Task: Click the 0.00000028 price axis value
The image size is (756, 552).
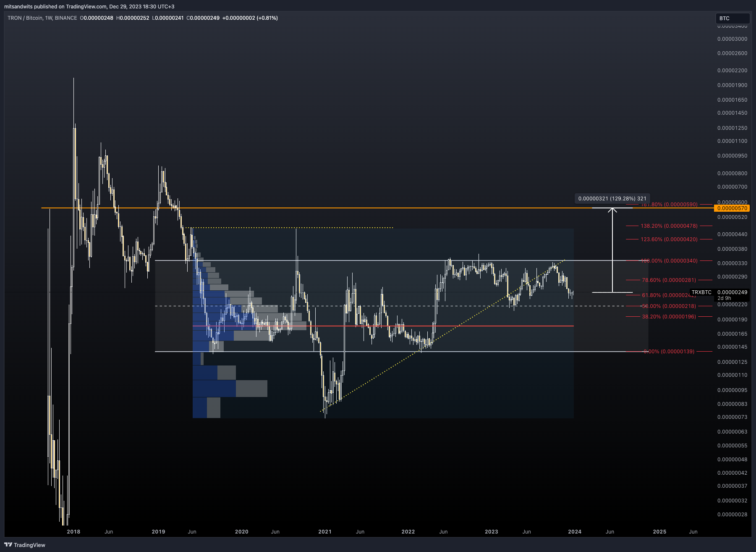Action: [732, 515]
